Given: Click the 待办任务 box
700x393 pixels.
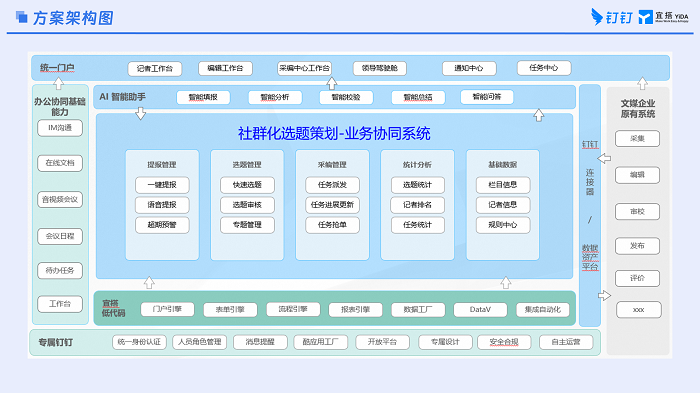Looking at the screenshot, I should [x=60, y=270].
